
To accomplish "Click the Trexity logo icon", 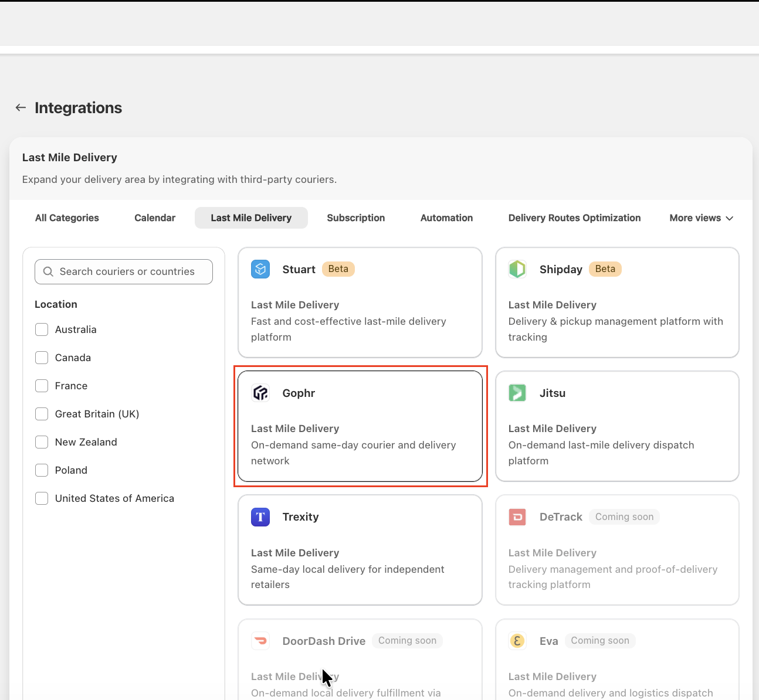I will click(x=260, y=517).
